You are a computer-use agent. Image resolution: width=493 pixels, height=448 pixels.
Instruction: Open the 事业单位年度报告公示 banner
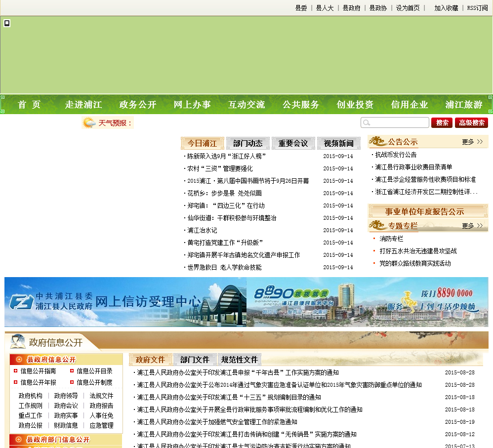pyautogui.click(x=428, y=211)
